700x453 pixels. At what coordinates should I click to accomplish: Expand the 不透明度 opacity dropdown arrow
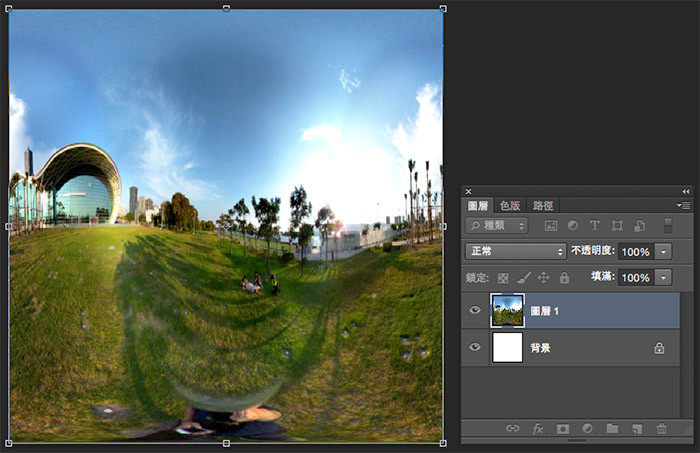[x=665, y=252]
